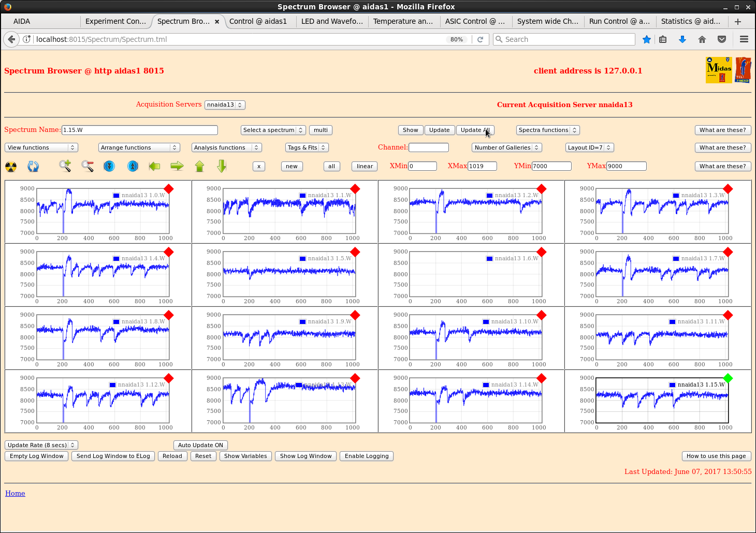Image resolution: width=756 pixels, height=533 pixels.
Task: Click the green up arrow icon
Action: tap(200, 166)
